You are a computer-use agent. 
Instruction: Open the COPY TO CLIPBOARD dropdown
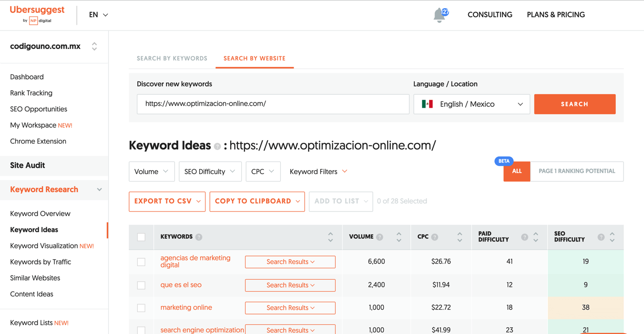[257, 201]
